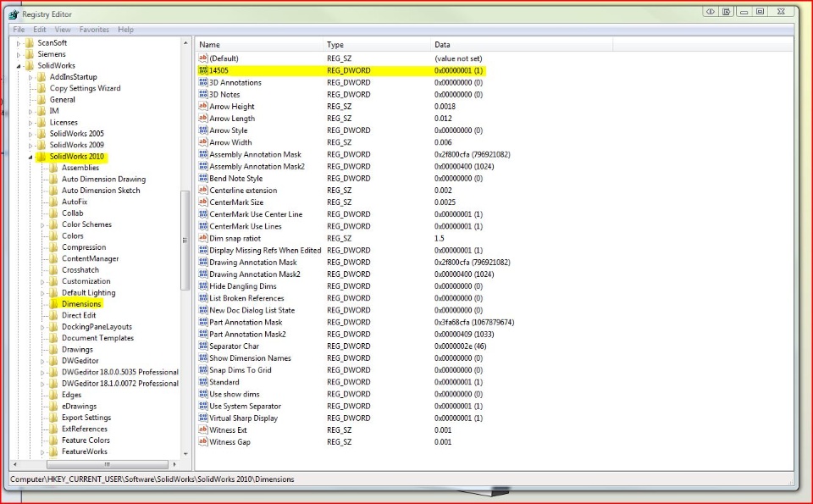813x504 pixels.
Task: Select the New Doc Dialog List State value
Action: pos(252,310)
